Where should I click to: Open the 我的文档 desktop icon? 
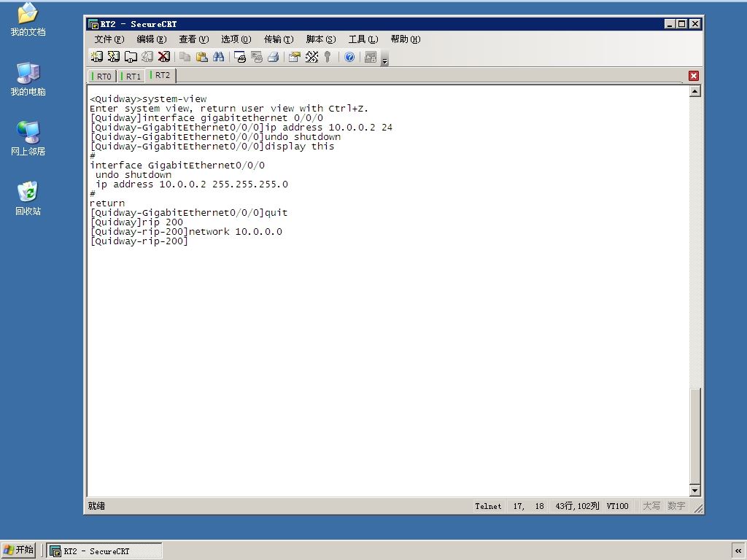pyautogui.click(x=28, y=20)
